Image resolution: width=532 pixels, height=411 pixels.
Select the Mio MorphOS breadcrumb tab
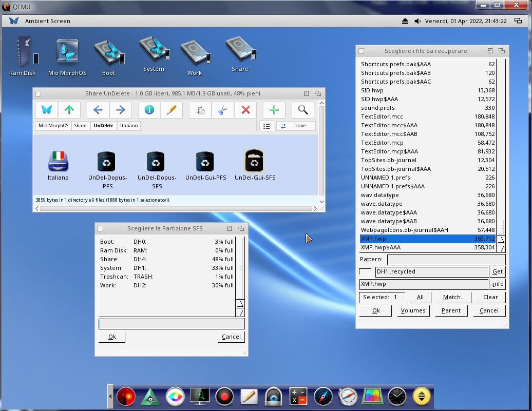53,126
